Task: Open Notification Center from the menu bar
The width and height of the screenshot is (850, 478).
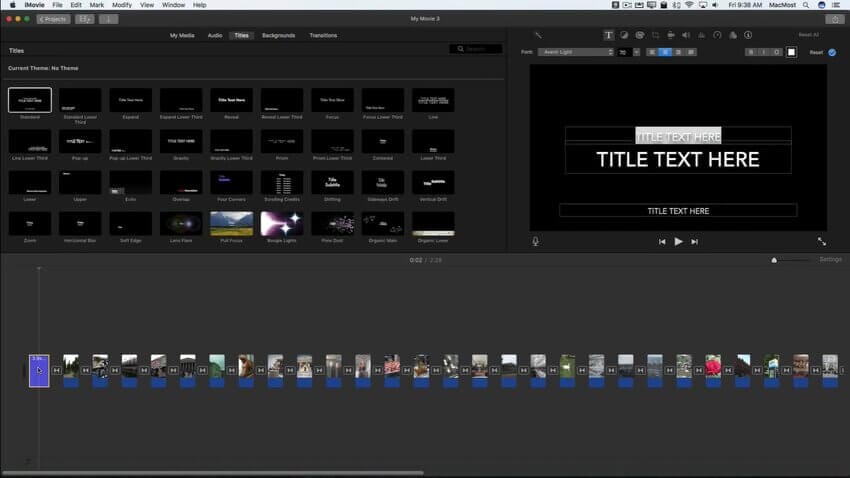Action: coord(835,5)
